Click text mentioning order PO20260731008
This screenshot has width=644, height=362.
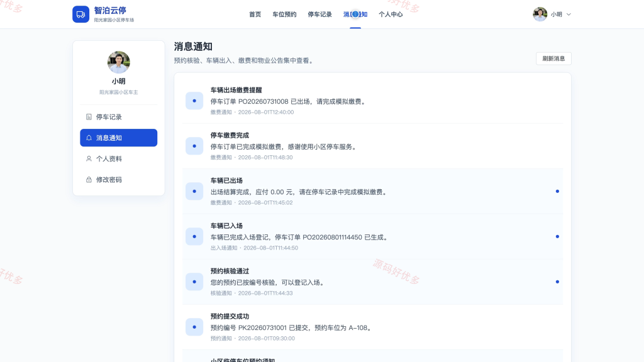[288, 102]
